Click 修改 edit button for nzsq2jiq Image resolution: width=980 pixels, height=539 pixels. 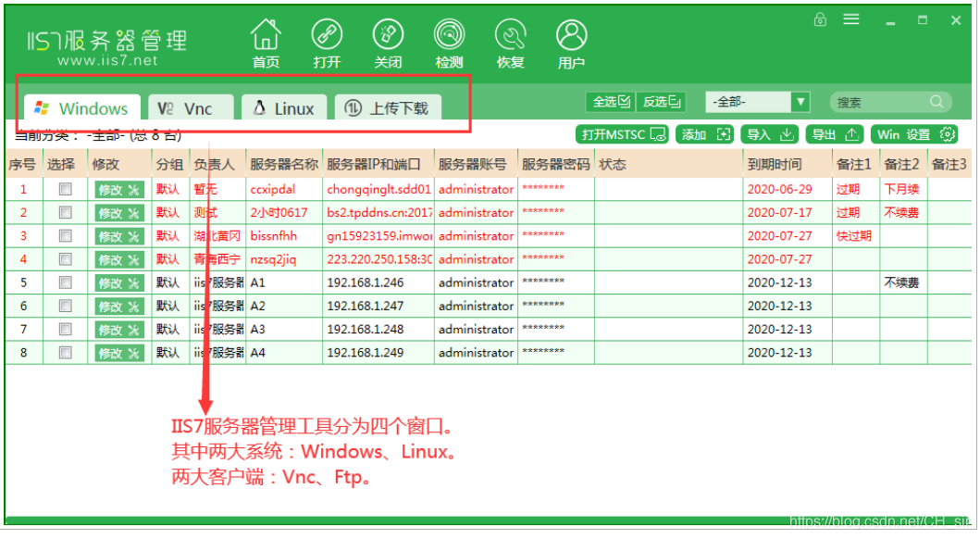tap(118, 259)
